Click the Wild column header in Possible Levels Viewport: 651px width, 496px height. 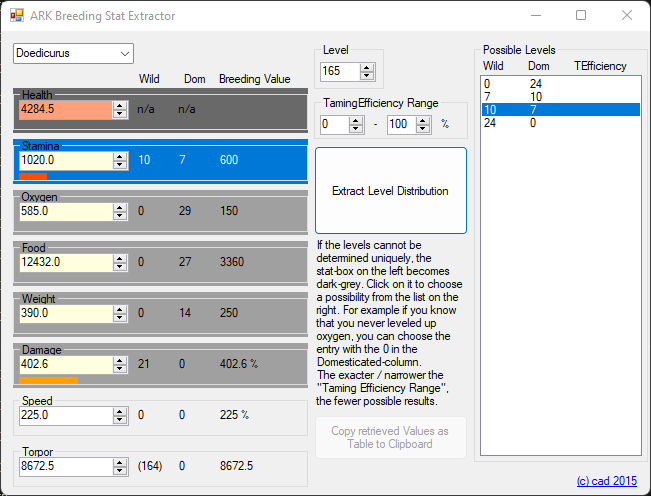493,66
